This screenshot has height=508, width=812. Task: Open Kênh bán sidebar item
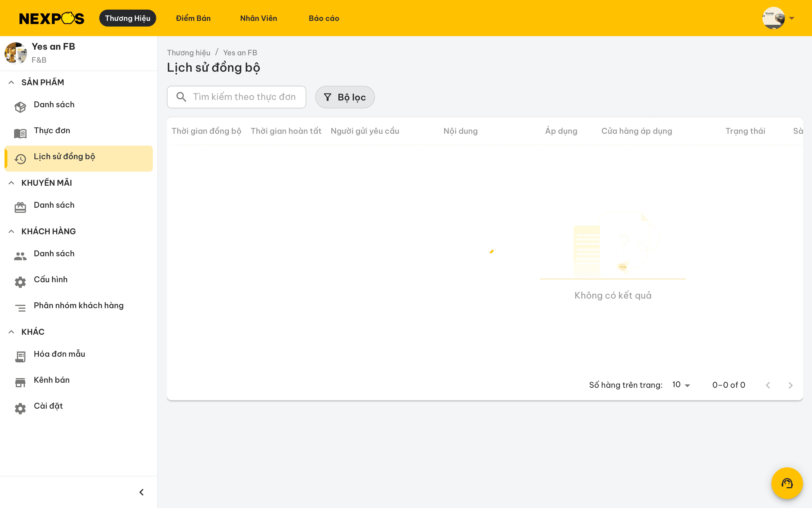(x=78, y=382)
